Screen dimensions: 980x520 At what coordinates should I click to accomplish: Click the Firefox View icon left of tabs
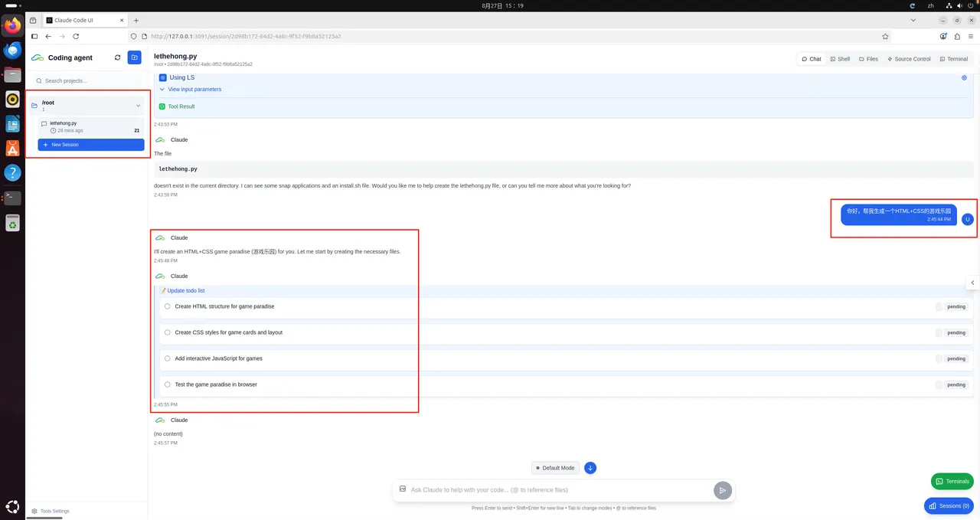pos(33,21)
